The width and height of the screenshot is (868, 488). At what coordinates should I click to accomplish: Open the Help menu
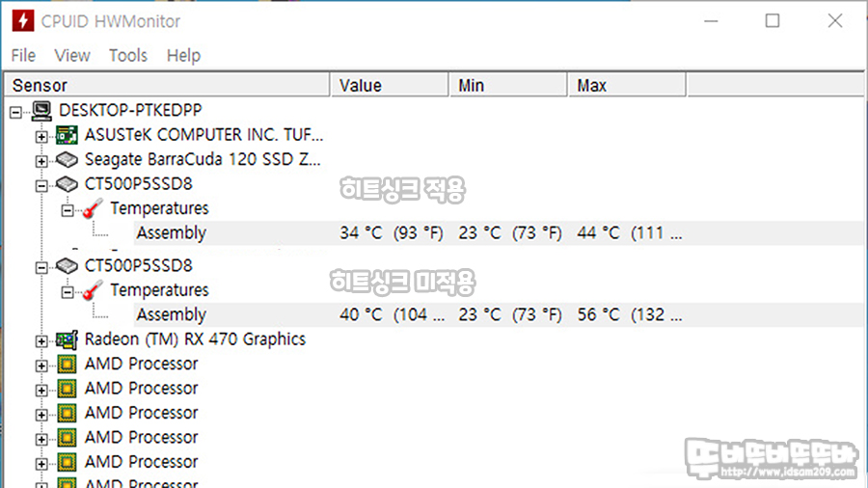184,55
